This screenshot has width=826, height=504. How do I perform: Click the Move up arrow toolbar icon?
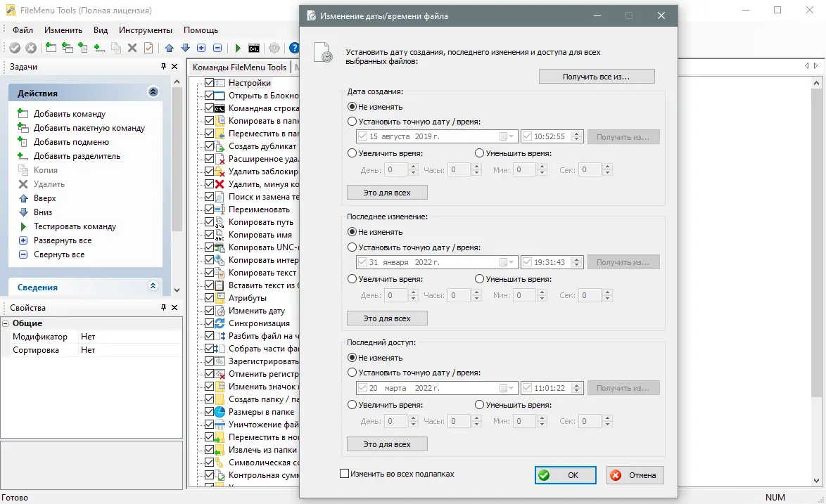coord(169,48)
